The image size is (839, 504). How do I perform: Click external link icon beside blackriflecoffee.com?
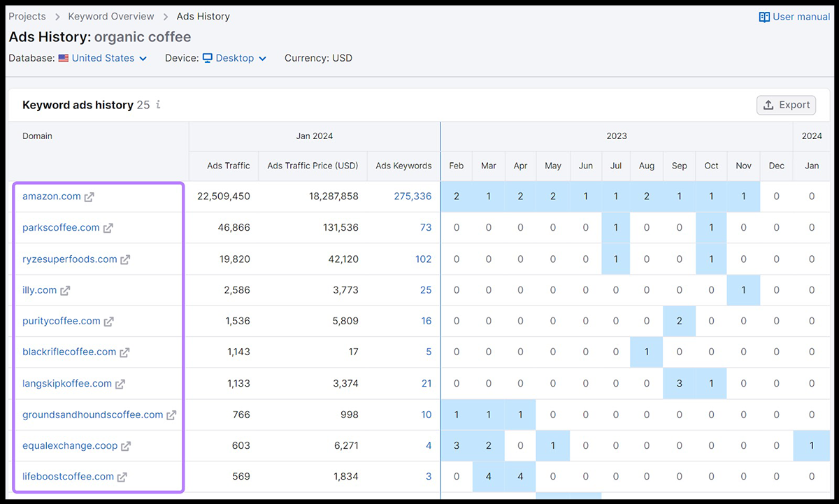tap(124, 352)
